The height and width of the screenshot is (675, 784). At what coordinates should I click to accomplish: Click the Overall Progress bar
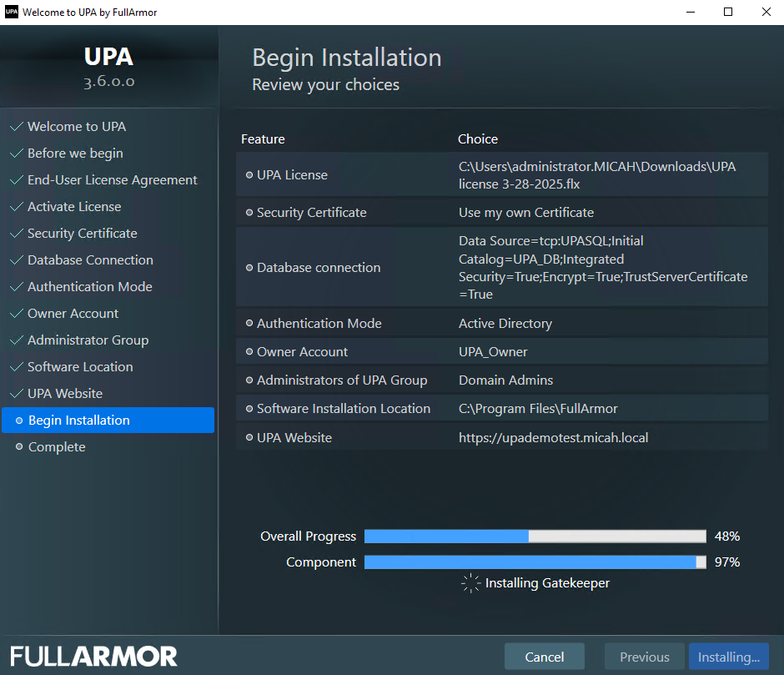click(535, 536)
